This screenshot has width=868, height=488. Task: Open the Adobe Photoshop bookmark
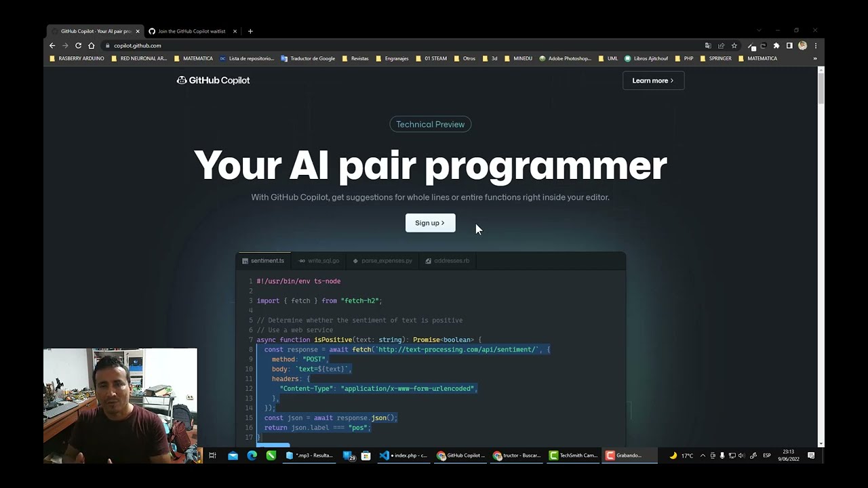point(566,58)
